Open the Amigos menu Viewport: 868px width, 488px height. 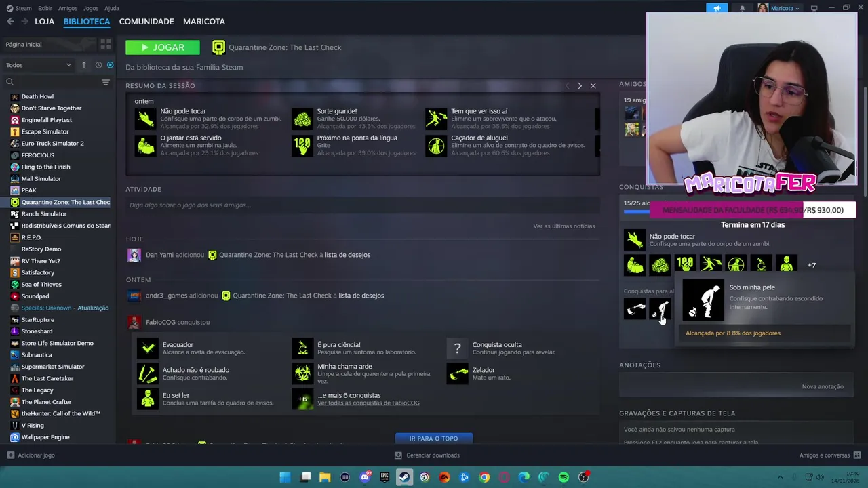pos(68,8)
